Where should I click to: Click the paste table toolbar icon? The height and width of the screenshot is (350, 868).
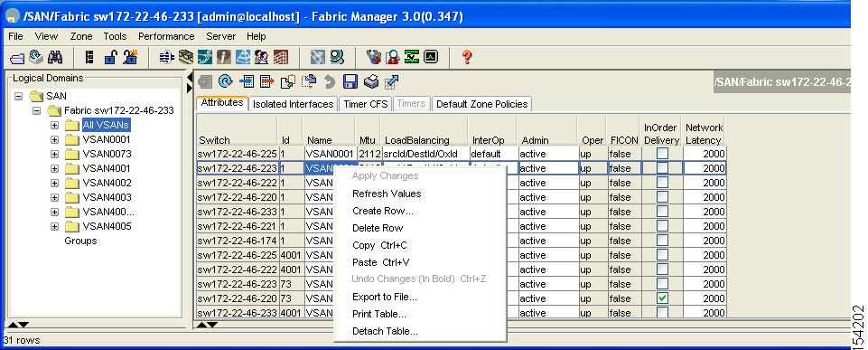point(308,81)
